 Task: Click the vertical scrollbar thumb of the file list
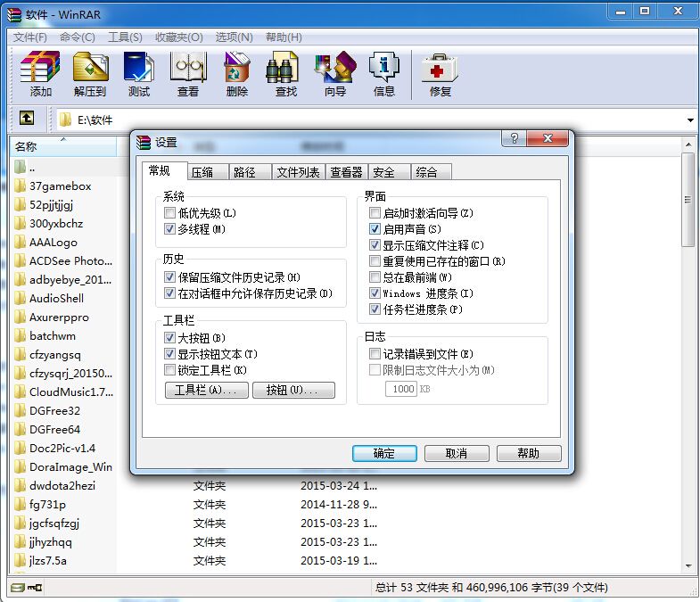tap(688, 199)
